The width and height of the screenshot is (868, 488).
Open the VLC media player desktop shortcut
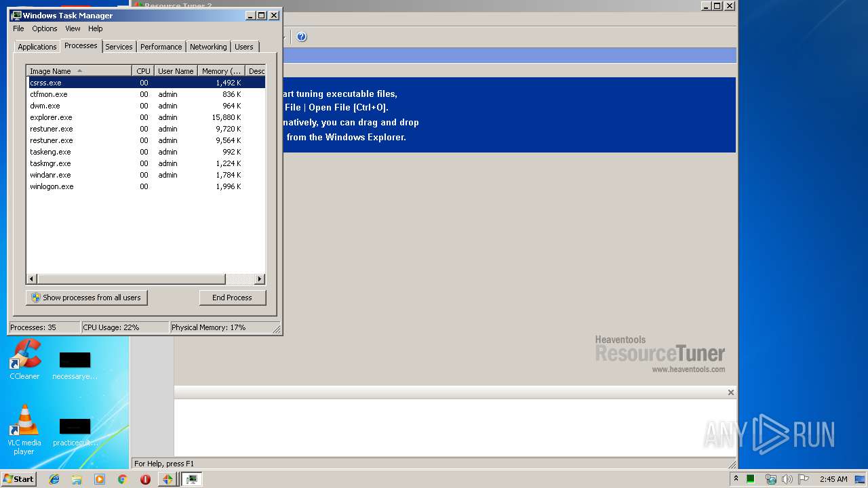tap(24, 430)
